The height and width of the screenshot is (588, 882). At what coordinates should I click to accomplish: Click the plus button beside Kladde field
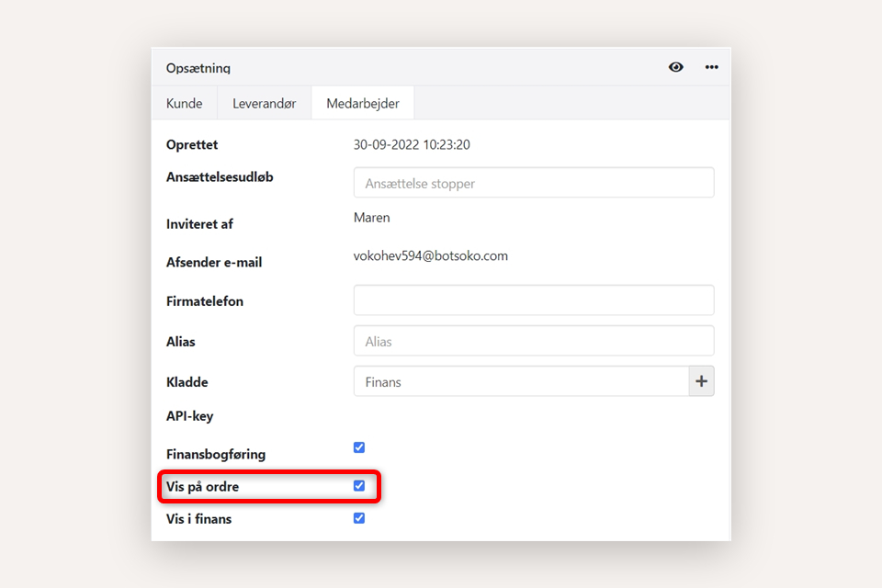click(x=701, y=381)
